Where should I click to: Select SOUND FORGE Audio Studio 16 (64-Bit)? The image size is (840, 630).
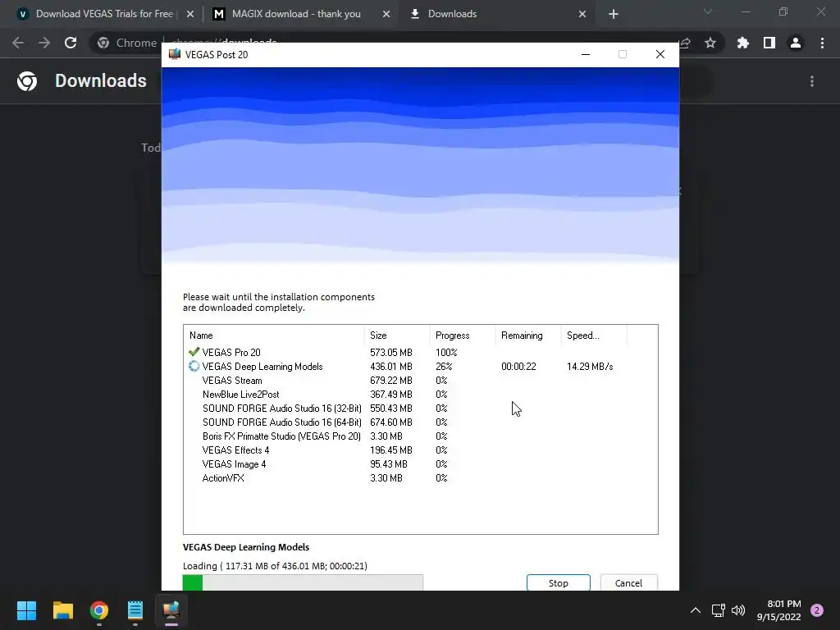pyautogui.click(x=420, y=422)
